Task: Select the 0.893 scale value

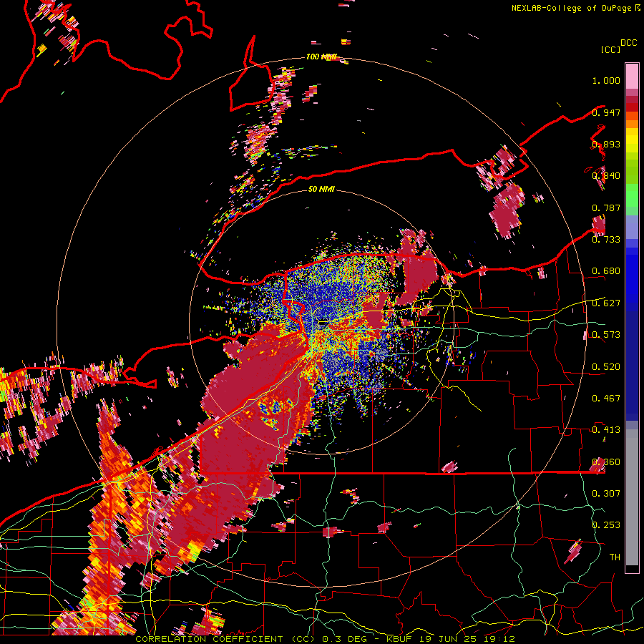Action: pyautogui.click(x=606, y=144)
